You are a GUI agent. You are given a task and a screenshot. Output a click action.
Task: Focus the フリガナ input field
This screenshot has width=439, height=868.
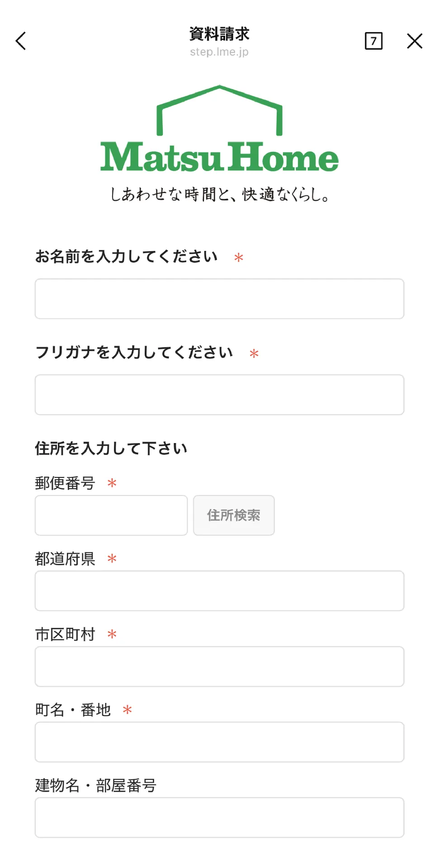pyautogui.click(x=219, y=395)
